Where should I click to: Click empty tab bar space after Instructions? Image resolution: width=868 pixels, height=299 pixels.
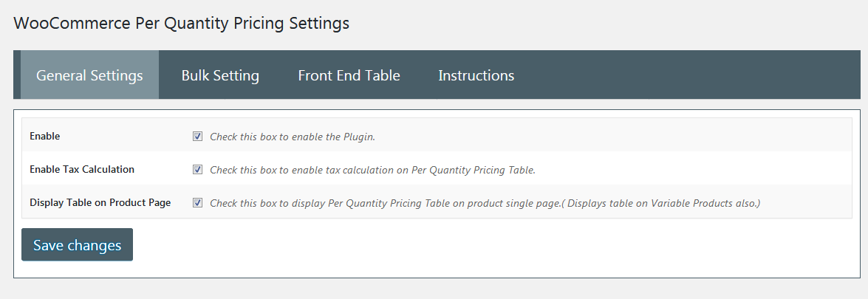[687, 75]
